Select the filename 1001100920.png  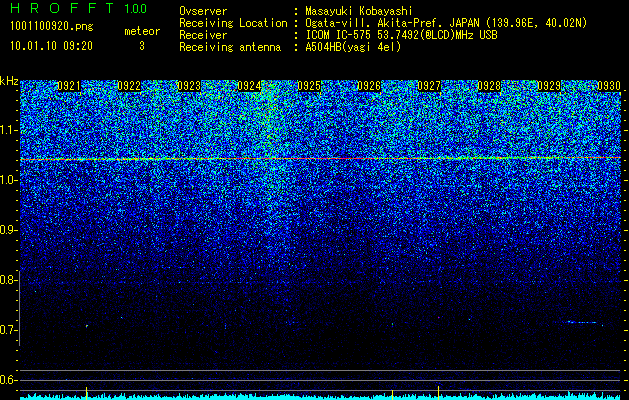point(52,26)
